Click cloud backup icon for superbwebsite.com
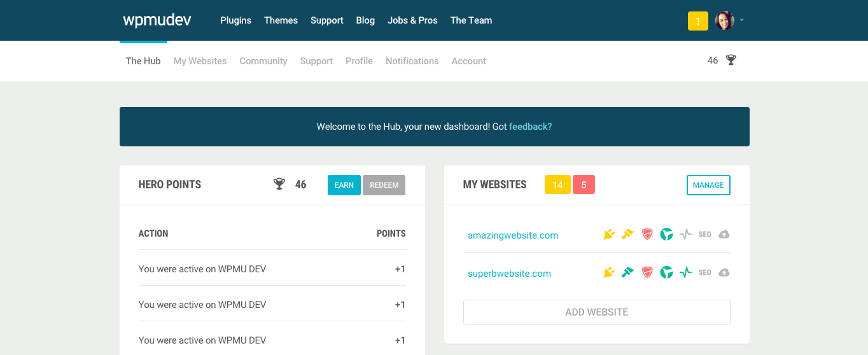 [724, 273]
